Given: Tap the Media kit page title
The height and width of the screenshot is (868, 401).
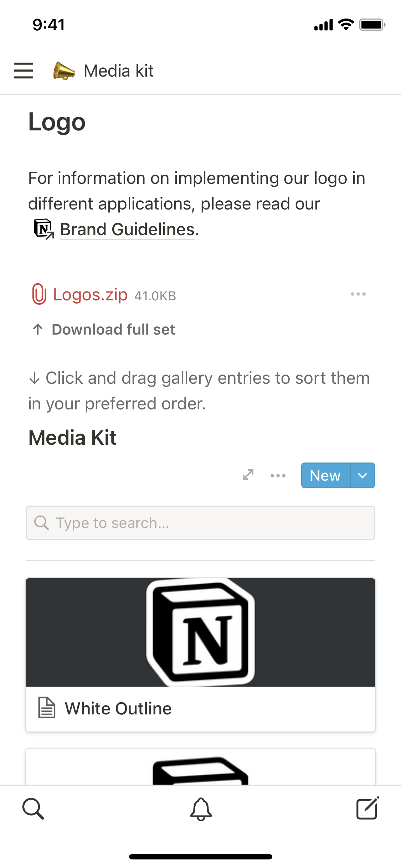Looking at the screenshot, I should tap(119, 71).
